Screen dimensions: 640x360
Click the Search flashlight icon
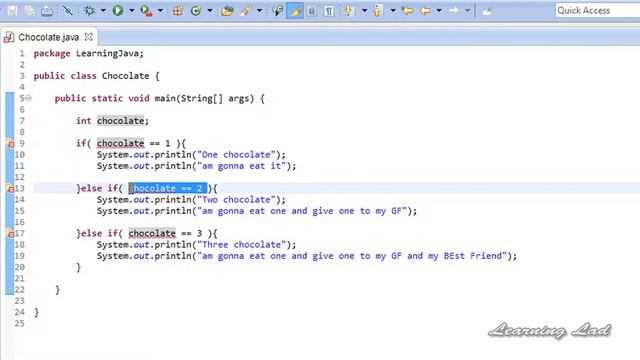coord(245,11)
